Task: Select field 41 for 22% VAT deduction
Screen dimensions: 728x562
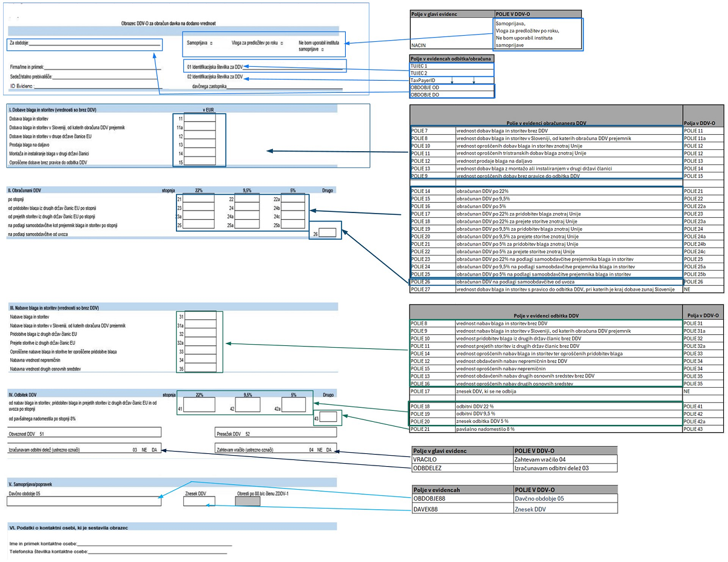Action: pos(195,404)
